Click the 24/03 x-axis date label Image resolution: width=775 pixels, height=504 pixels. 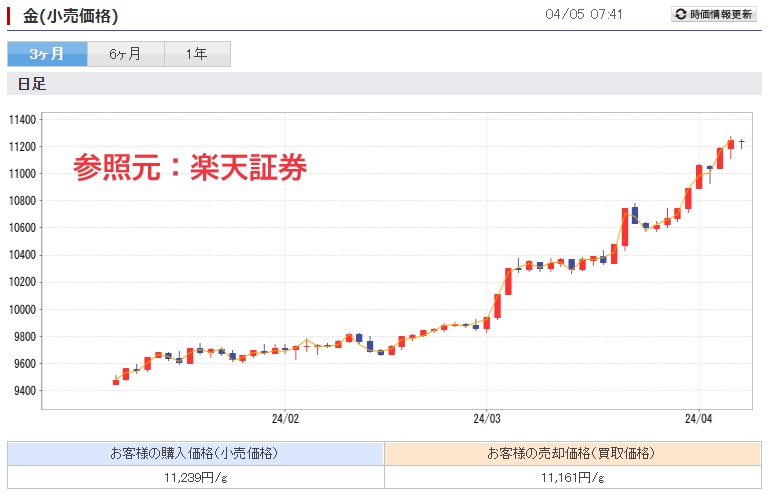pyautogui.click(x=487, y=419)
